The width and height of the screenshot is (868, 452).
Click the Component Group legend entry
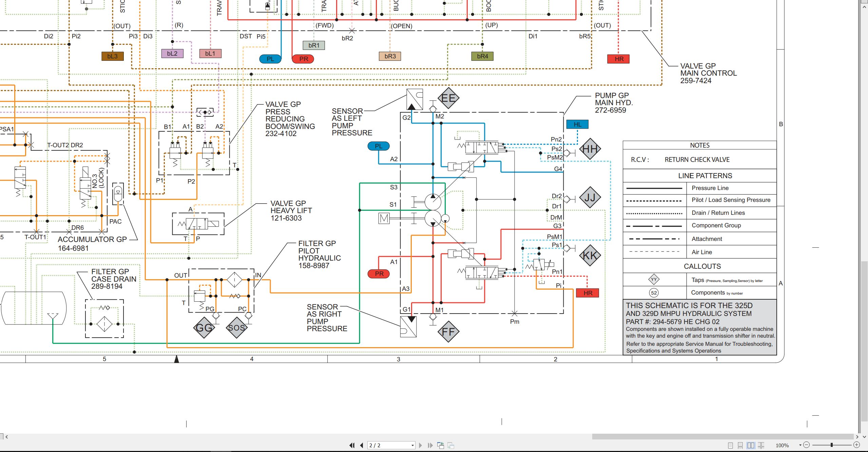click(716, 225)
